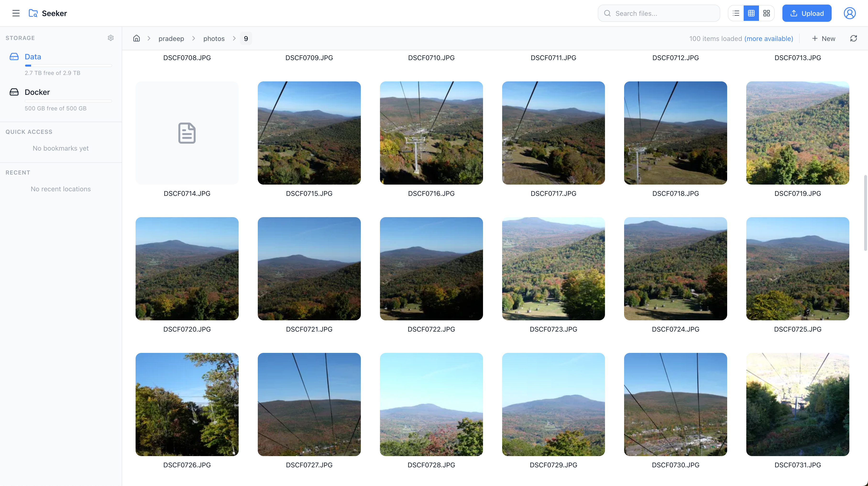Switch to list view
Viewport: 868px width, 486px height.
tap(736, 13)
